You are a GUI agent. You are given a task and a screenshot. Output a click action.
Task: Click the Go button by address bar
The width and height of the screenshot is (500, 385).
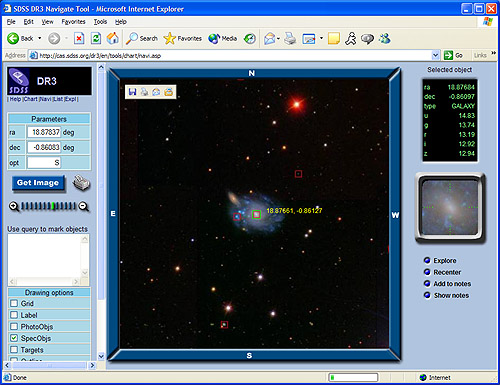tap(454, 55)
